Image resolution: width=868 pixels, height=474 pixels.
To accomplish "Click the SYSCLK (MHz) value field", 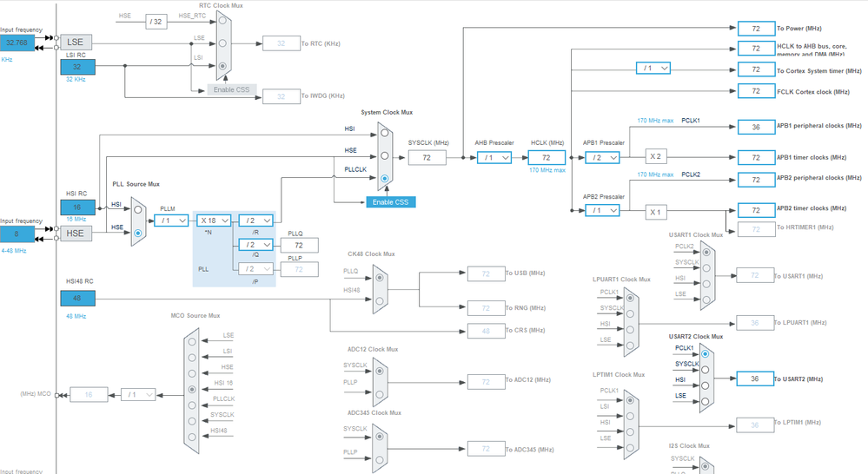I will (x=427, y=158).
